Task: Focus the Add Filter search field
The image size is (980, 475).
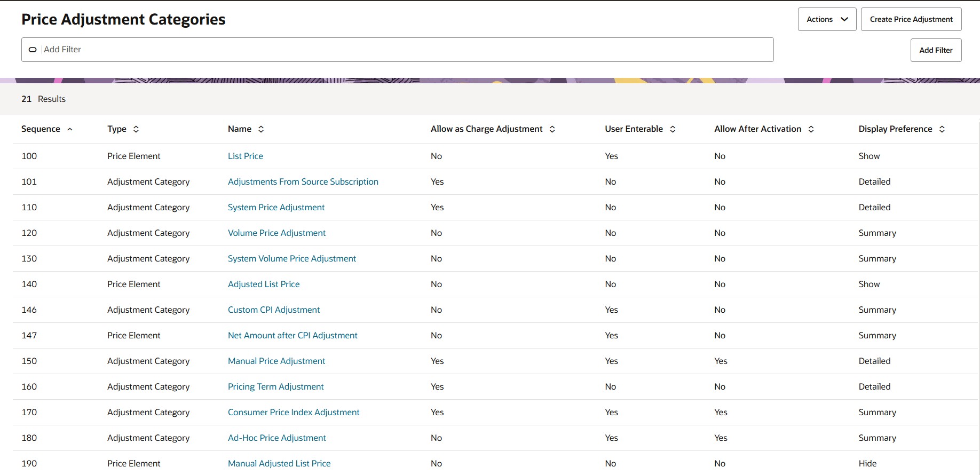Action: pos(397,50)
